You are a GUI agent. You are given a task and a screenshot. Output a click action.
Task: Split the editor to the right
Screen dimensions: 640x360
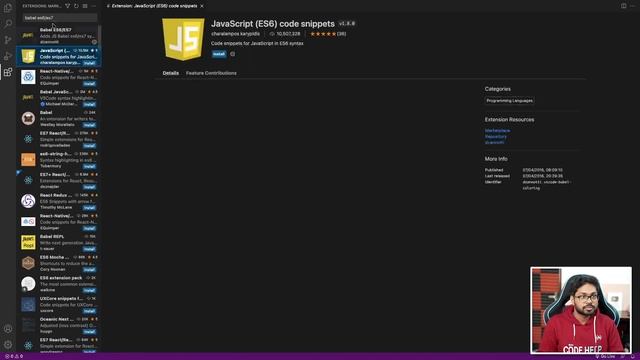pyautogui.click(x=624, y=6)
